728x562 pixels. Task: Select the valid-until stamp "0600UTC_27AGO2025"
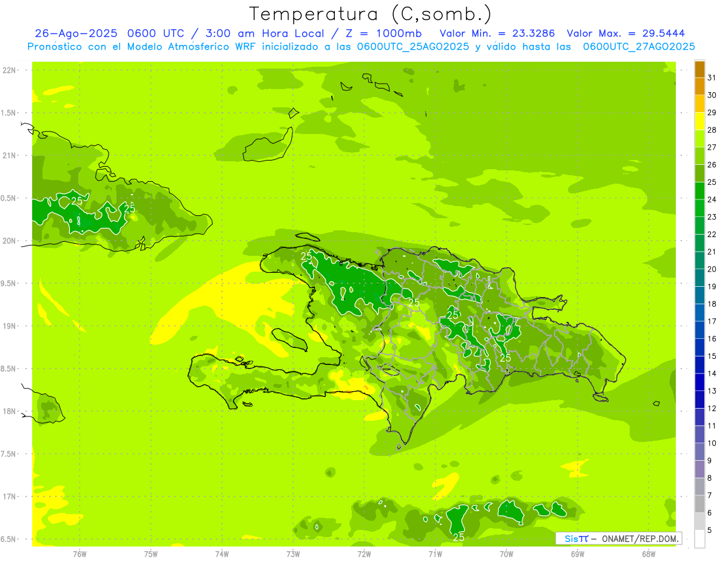(639, 47)
